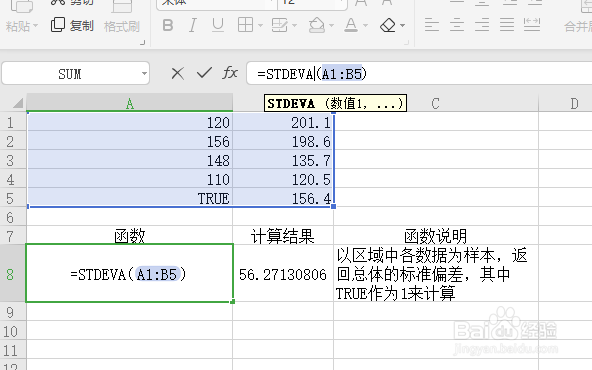Image resolution: width=592 pixels, height=370 pixels.
Task: Select column C header
Action: tap(436, 103)
